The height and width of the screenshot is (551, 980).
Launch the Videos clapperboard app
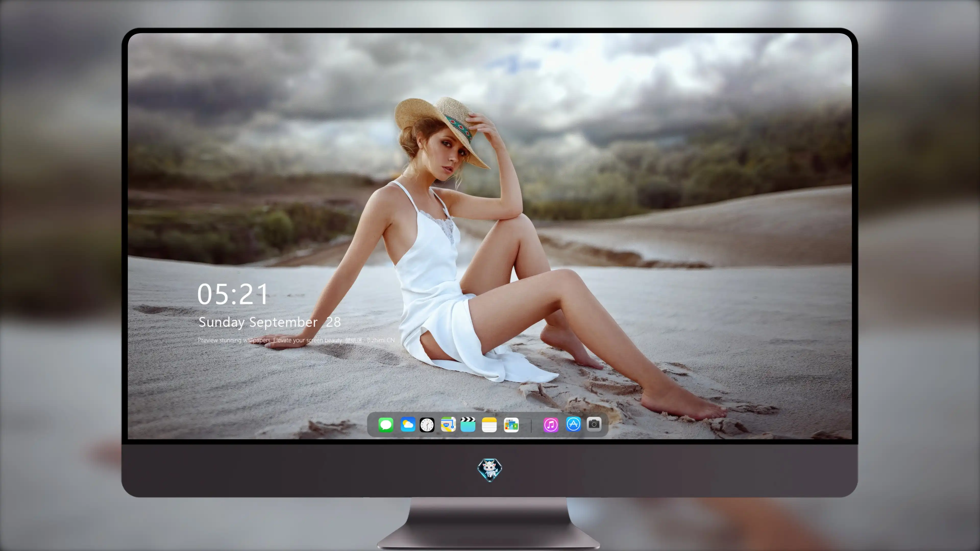468,424
